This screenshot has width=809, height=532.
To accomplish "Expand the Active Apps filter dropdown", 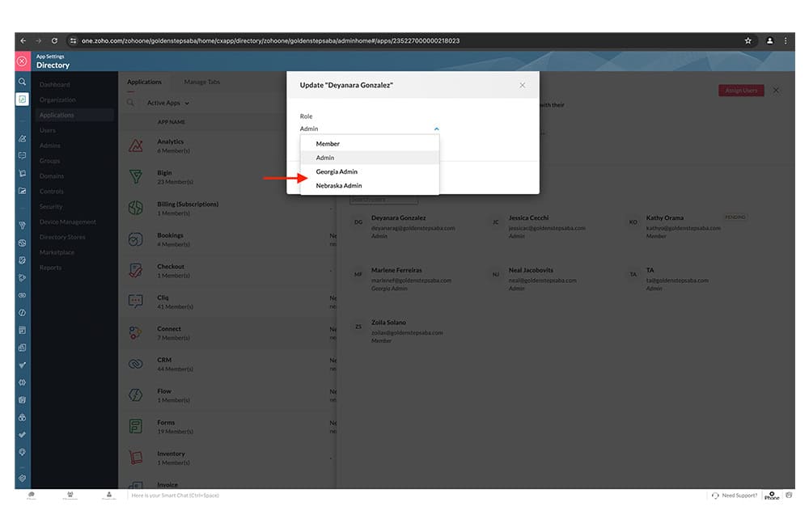I will click(168, 103).
